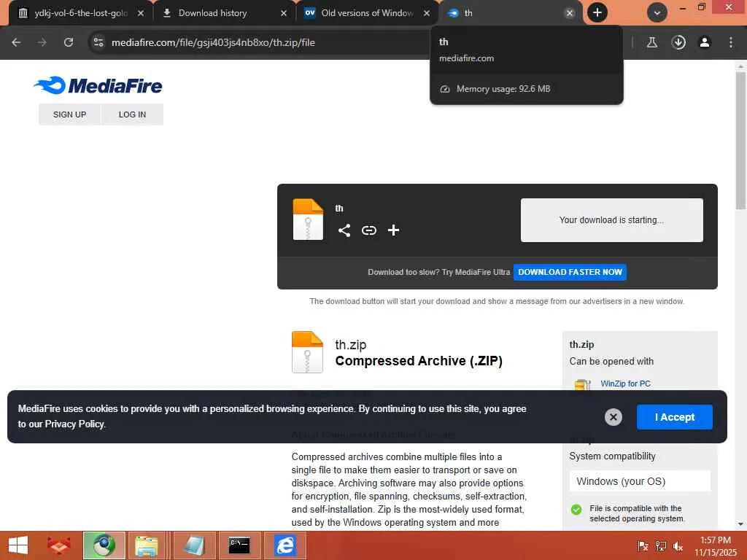Click the page vertical scrollbar
The image size is (747, 560).
[x=740, y=141]
